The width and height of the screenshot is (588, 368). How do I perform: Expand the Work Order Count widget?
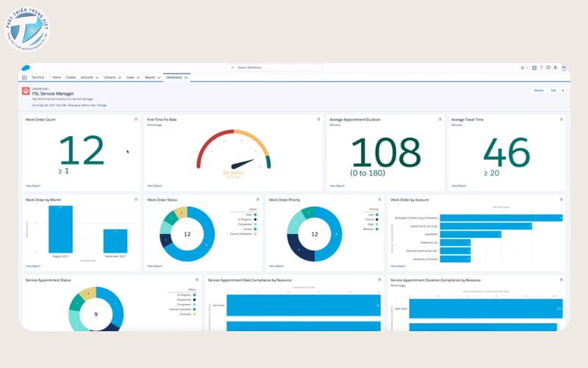click(x=136, y=119)
